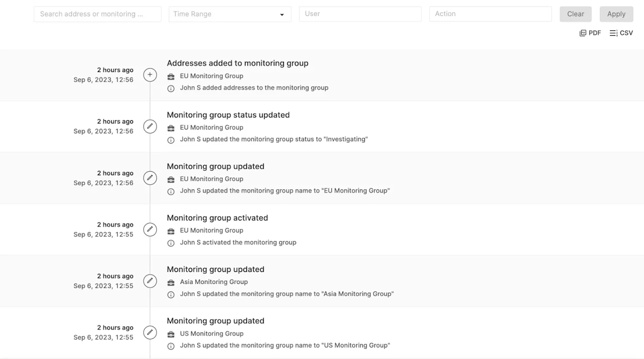Screen dimensions: 644x359
Task: Click info icon beside Asia name update text
Action: point(171,295)
